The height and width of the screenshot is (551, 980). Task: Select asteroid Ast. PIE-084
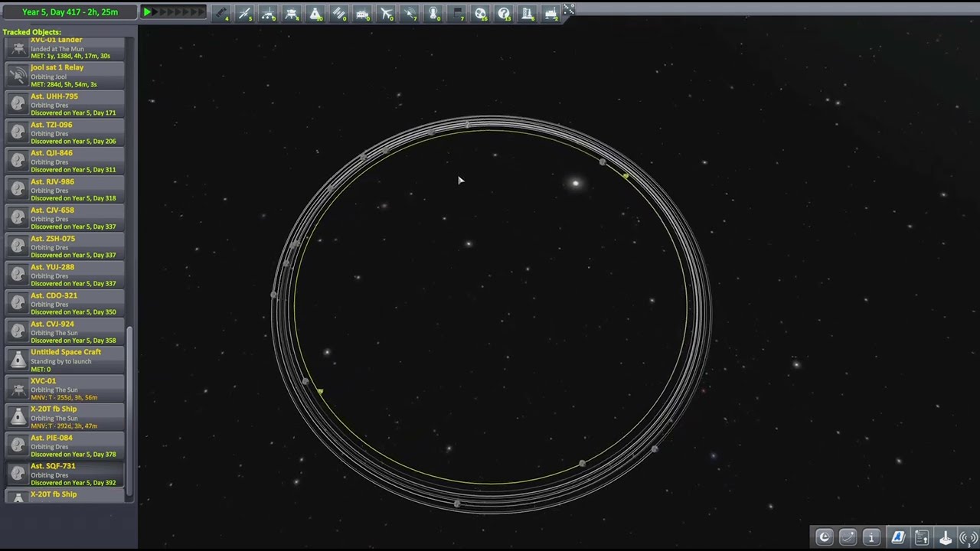(65, 445)
